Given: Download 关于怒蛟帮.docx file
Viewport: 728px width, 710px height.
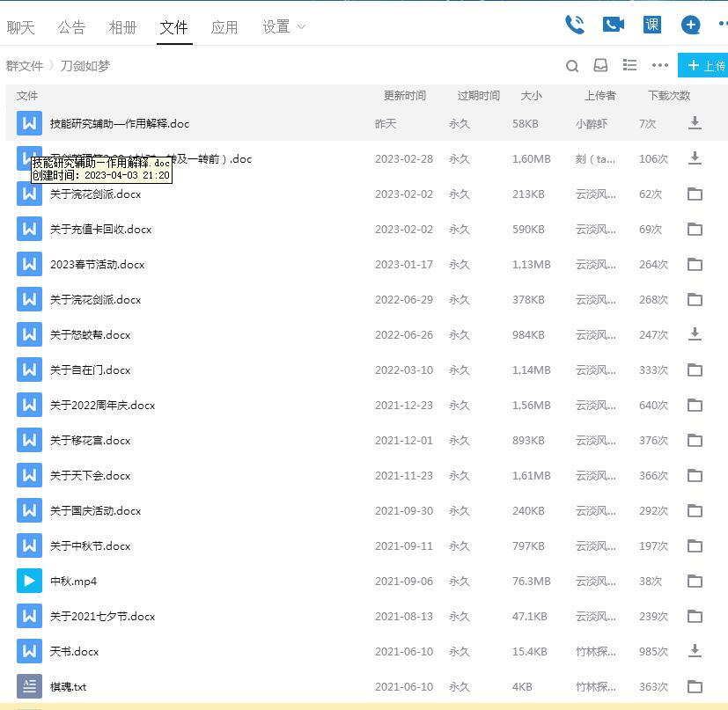Looking at the screenshot, I should [695, 334].
